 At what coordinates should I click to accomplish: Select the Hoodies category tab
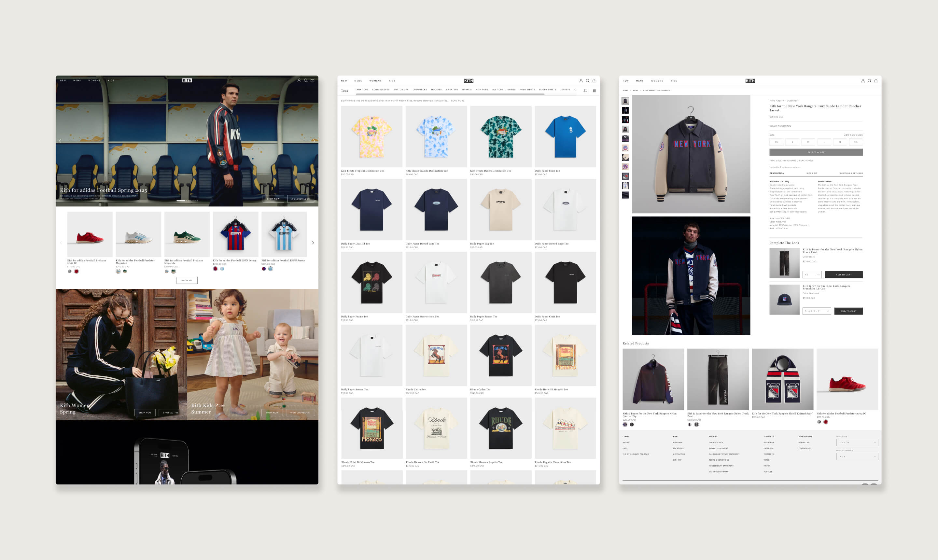coord(436,90)
